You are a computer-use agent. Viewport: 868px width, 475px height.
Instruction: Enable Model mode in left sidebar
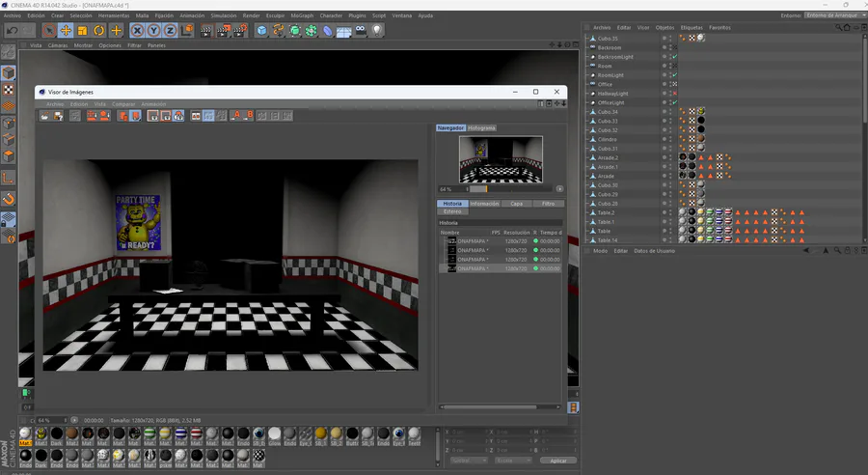pos(9,72)
